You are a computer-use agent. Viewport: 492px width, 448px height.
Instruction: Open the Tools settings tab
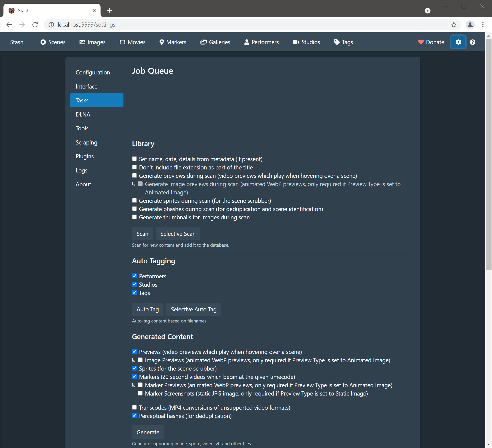(x=97, y=128)
